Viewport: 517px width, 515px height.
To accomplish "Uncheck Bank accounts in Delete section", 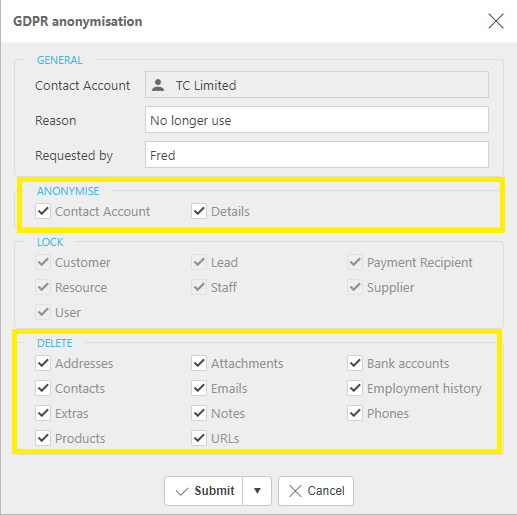I will (355, 363).
